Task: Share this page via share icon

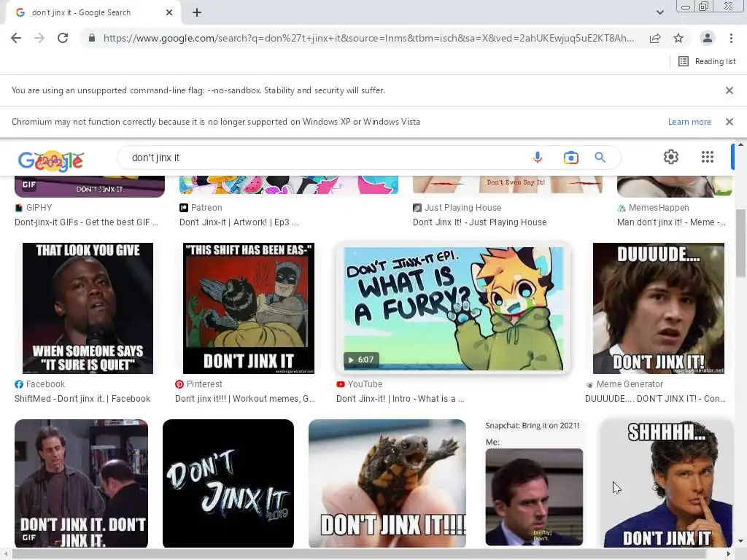Action: coord(655,38)
